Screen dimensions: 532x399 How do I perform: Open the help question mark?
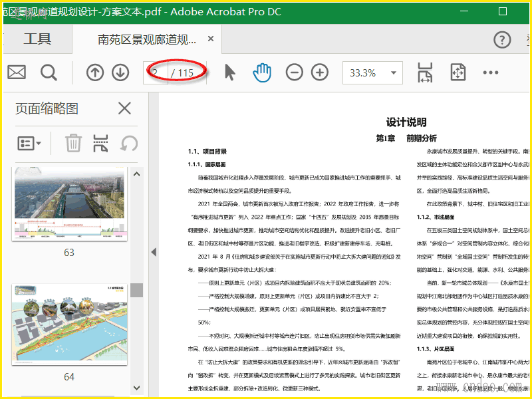[502, 40]
